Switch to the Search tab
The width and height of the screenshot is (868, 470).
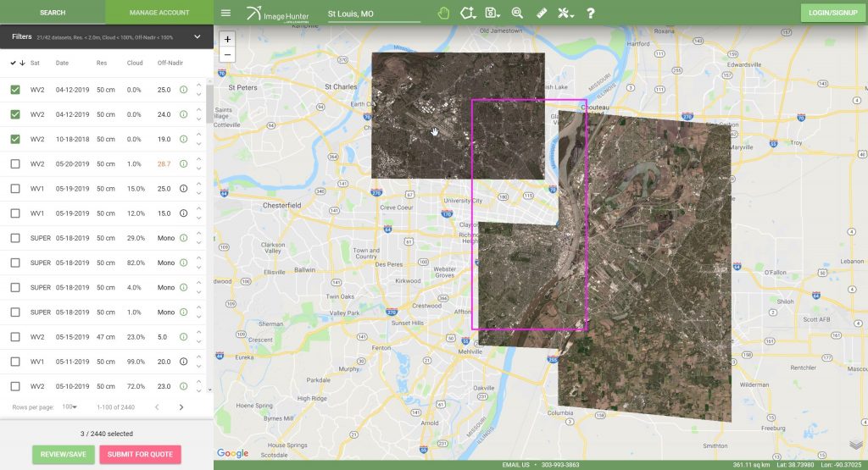click(53, 13)
